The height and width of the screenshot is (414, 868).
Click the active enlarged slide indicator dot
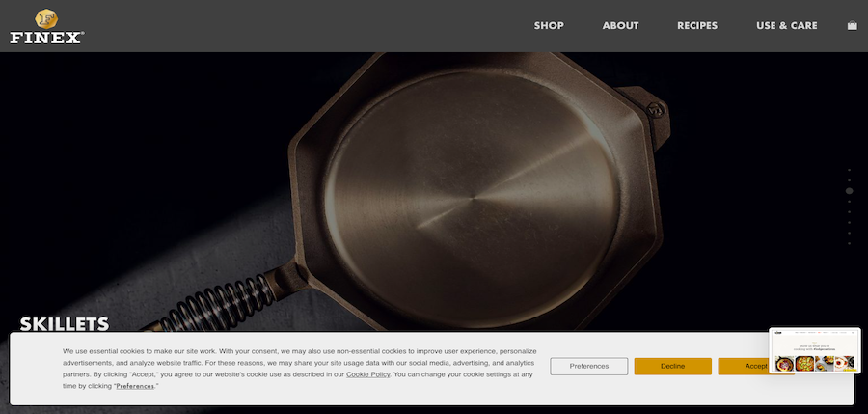(x=849, y=191)
